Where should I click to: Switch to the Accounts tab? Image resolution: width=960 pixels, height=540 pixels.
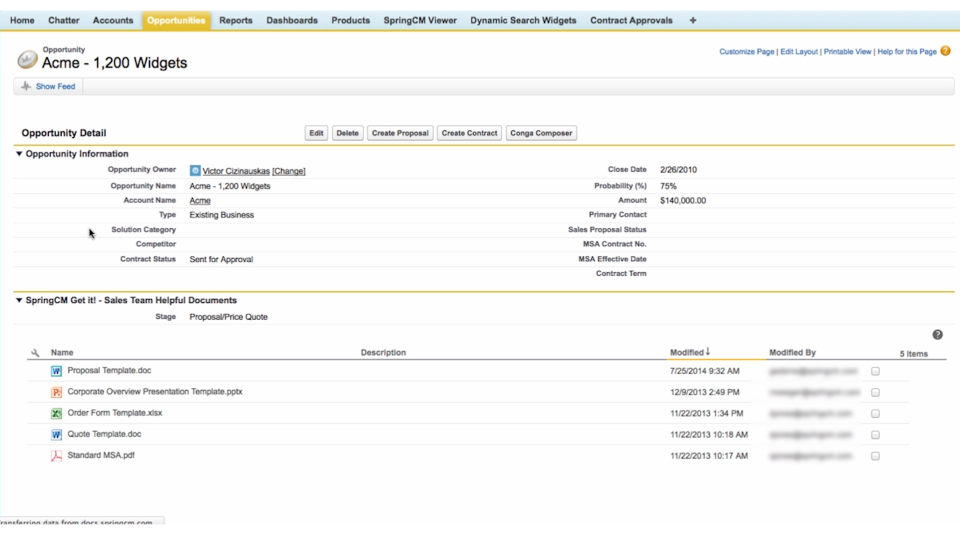click(113, 20)
